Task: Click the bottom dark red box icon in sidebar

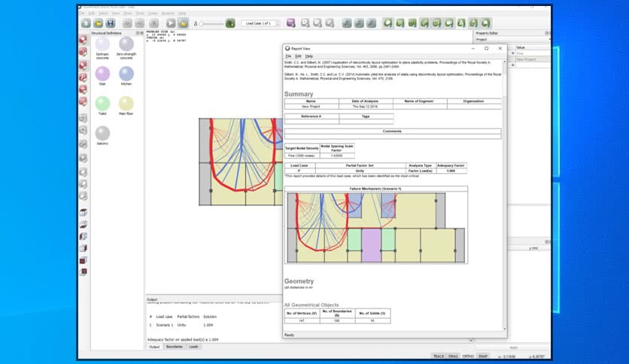Action: point(83,271)
